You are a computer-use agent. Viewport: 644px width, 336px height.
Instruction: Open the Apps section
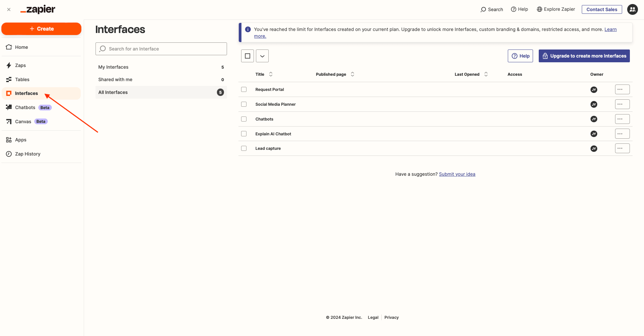[x=21, y=140]
